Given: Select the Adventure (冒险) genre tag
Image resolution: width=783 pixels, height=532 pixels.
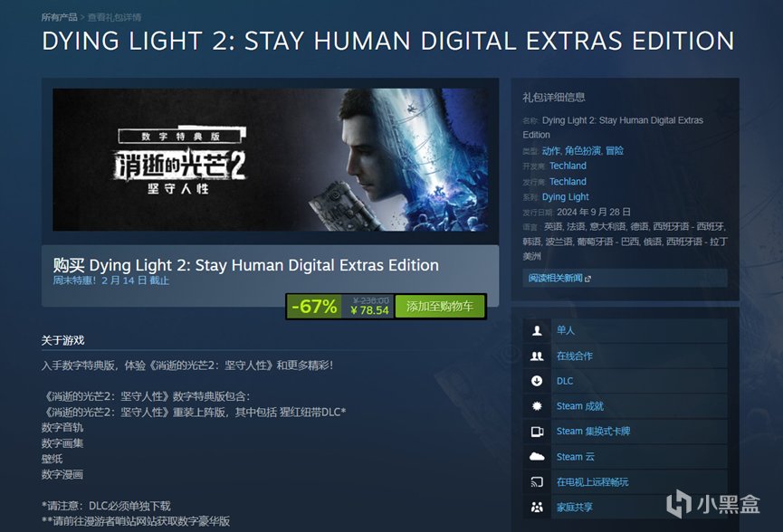Looking at the screenshot, I should 615,151.
